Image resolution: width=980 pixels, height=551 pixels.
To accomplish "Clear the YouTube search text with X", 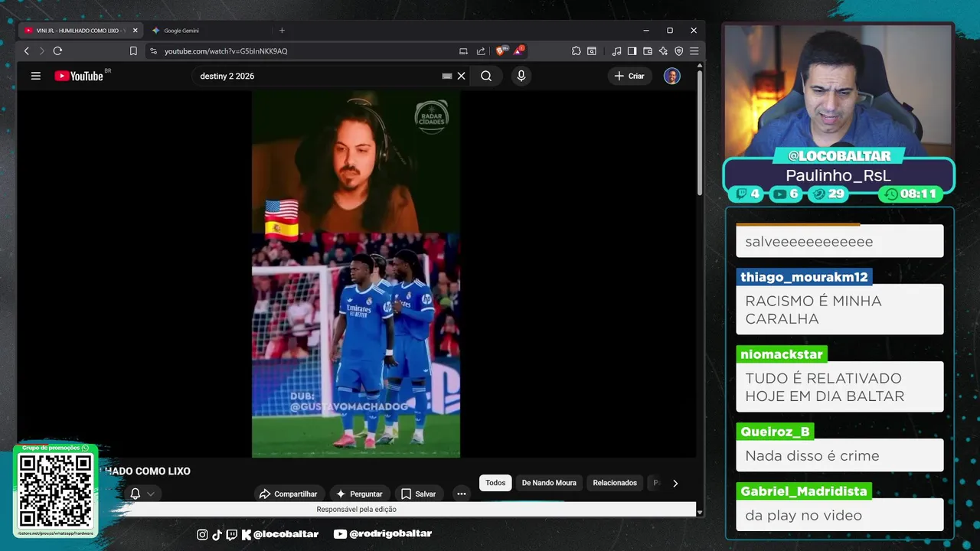I will [462, 76].
